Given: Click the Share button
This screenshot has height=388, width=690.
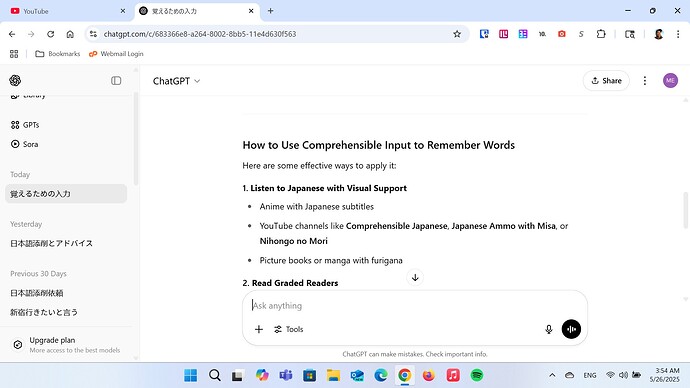Looking at the screenshot, I should 606,81.
